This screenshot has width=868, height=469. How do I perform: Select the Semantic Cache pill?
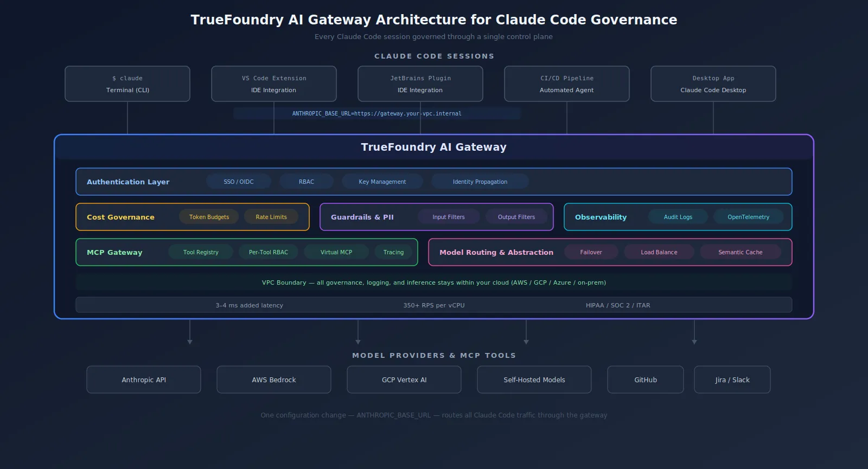(x=741, y=252)
